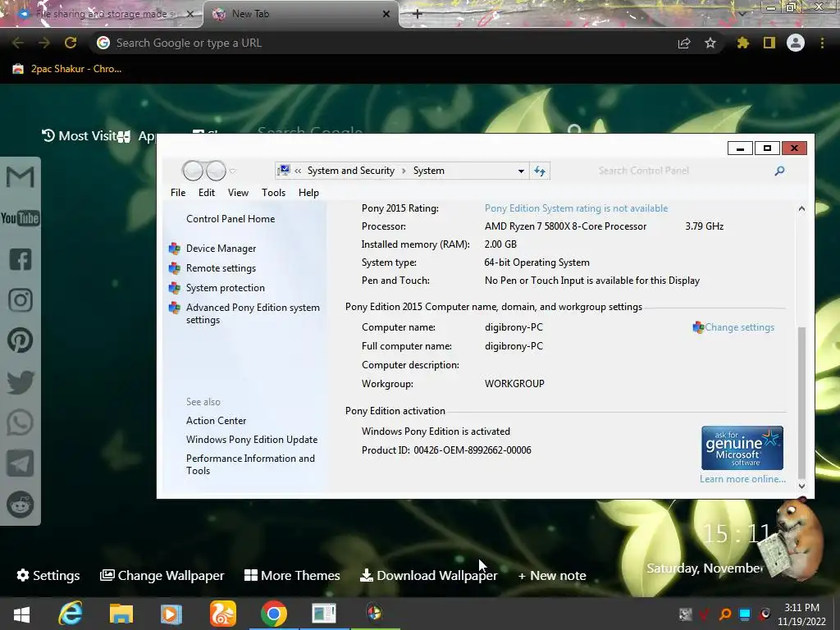Open Twitter shortcut in sidebar
The width and height of the screenshot is (840, 630).
click(x=20, y=382)
